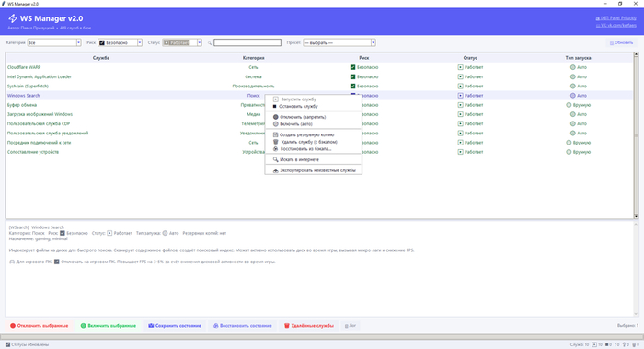The width and height of the screenshot is (644, 349).
Task: Select the SysMain (Superfetch) service
Action: coord(319,86)
